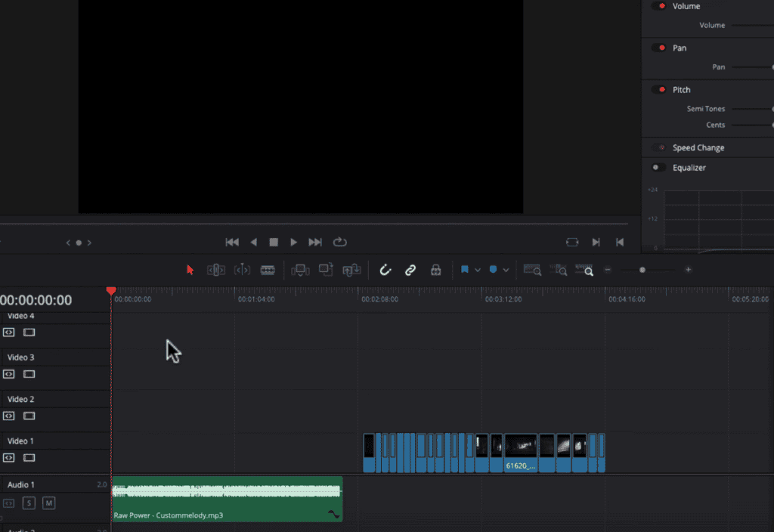Disable the Volume section toggle
The height and width of the screenshot is (532, 774).
pos(659,6)
